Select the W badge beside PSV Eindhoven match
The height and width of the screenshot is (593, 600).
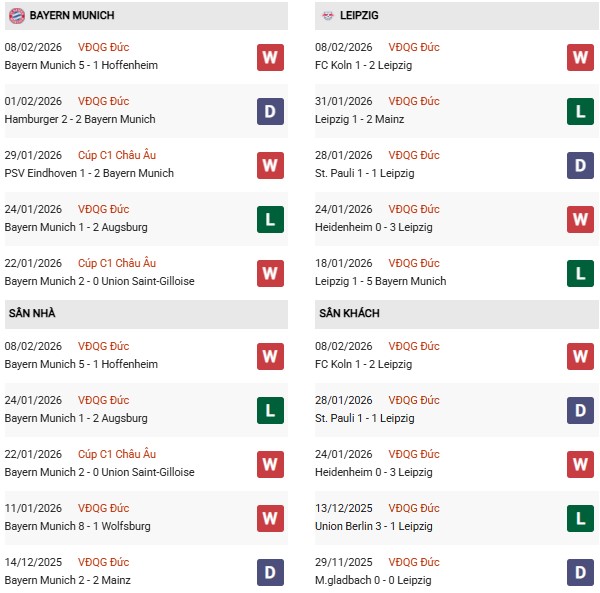pos(270,165)
